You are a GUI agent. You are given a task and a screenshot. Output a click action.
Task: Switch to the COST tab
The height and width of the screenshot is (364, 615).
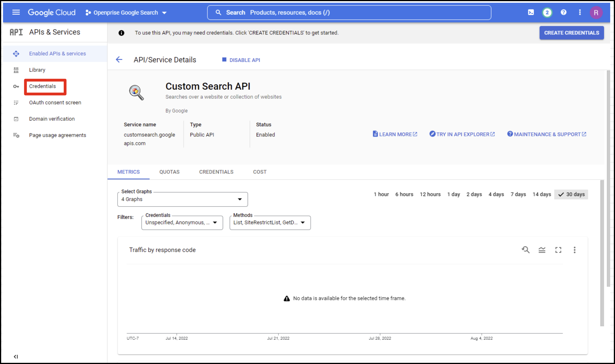point(260,172)
